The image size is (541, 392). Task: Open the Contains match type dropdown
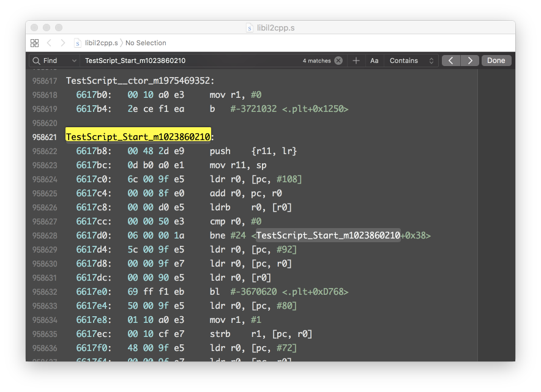411,61
